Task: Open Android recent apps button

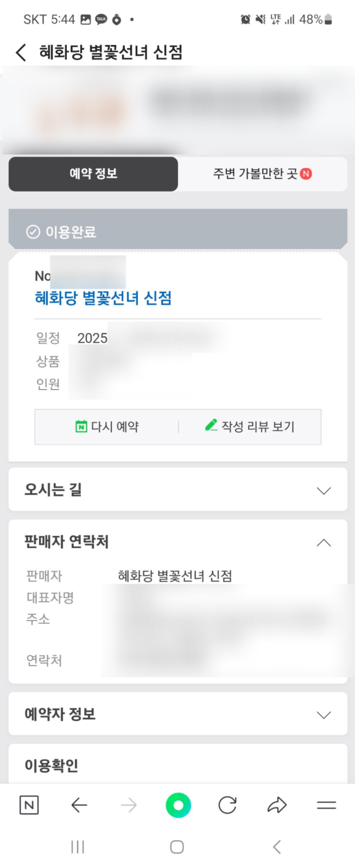Action: tap(78, 847)
